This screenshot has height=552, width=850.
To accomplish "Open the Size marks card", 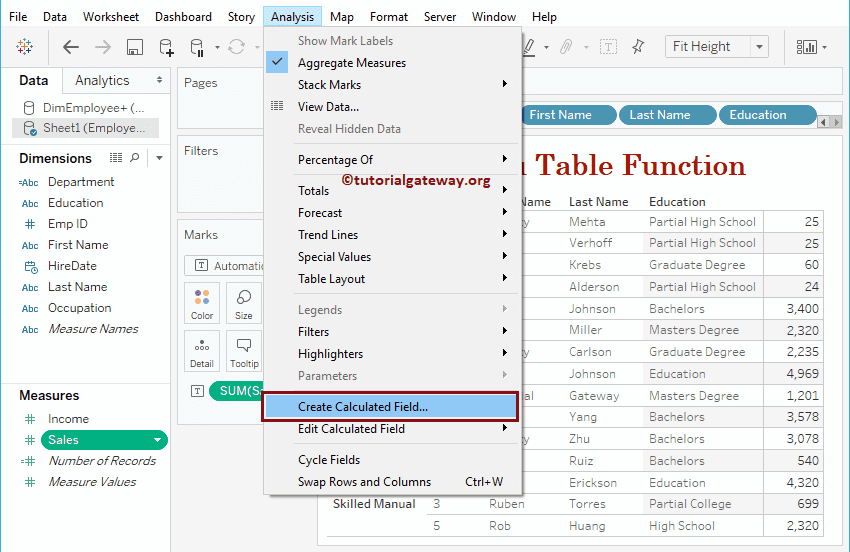I will [243, 303].
